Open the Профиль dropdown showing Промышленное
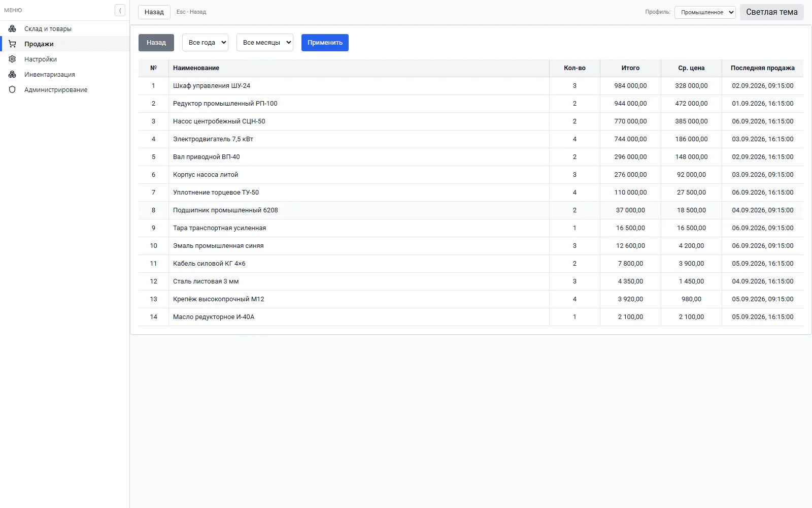The width and height of the screenshot is (812, 508). click(x=705, y=12)
